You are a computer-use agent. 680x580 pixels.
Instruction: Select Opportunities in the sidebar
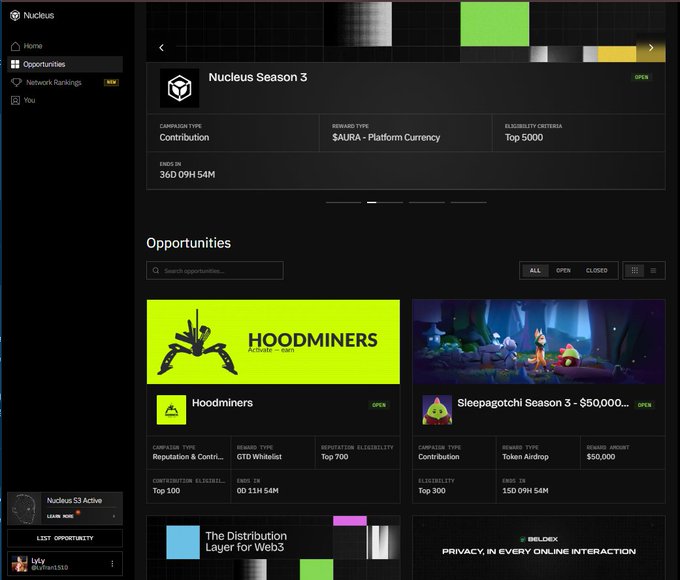click(65, 64)
